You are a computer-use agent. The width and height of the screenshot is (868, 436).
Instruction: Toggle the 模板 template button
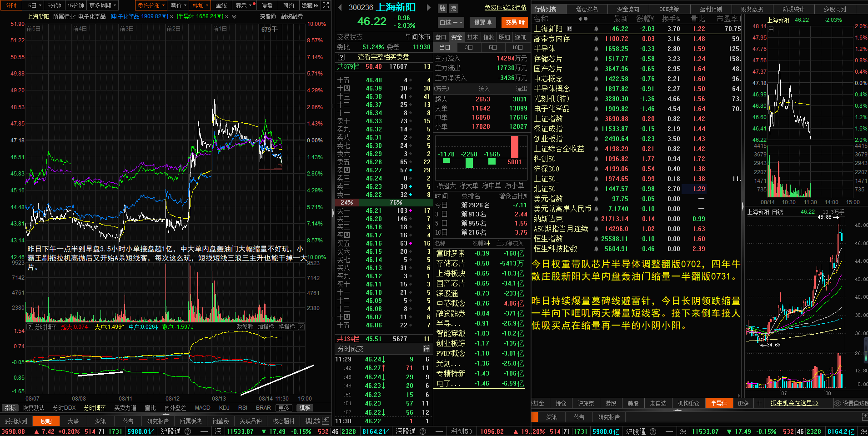(x=305, y=408)
